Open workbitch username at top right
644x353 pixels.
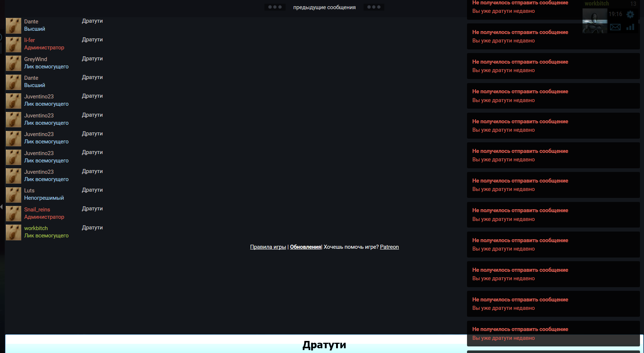[x=596, y=4]
